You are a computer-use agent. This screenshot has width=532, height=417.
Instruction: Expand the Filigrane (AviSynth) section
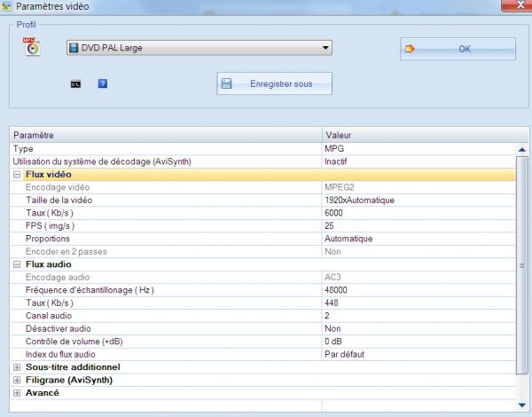(17, 380)
